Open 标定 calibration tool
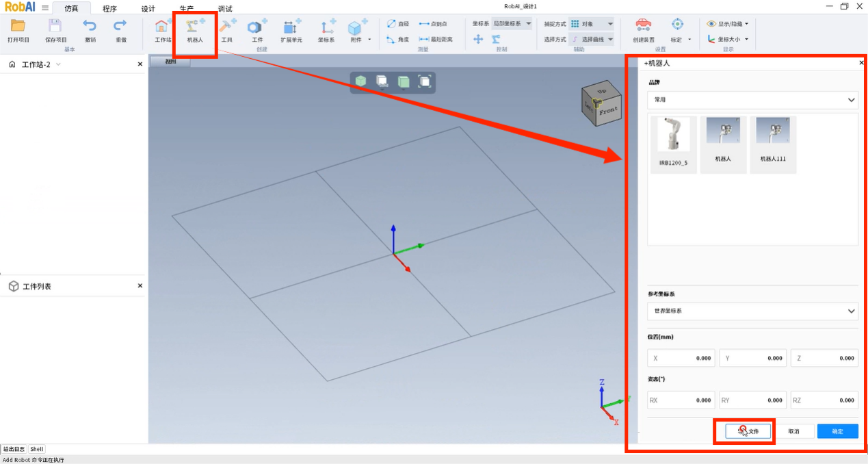 pyautogui.click(x=676, y=31)
